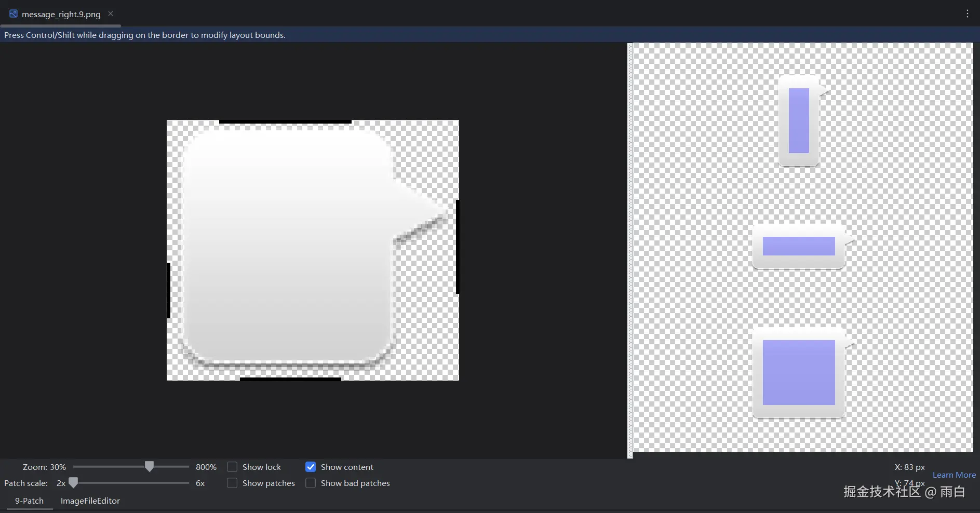Close the message_right.9.png tab

(110, 14)
